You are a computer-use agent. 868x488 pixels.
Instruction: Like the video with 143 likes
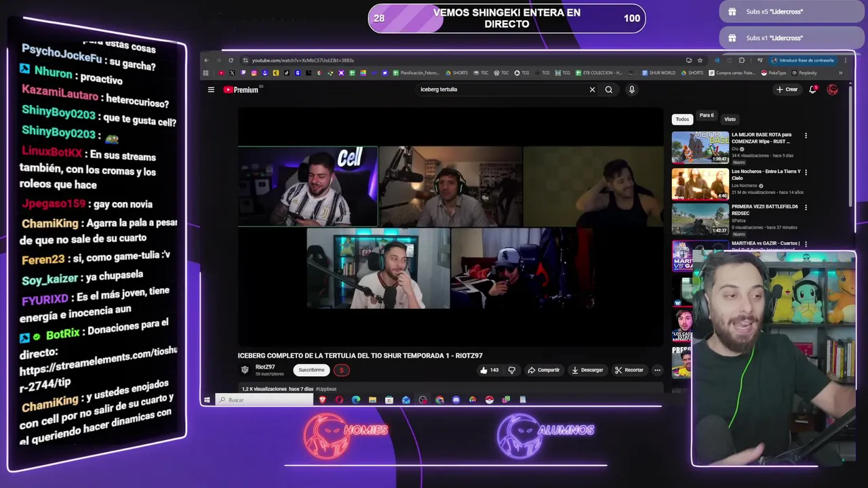[489, 370]
